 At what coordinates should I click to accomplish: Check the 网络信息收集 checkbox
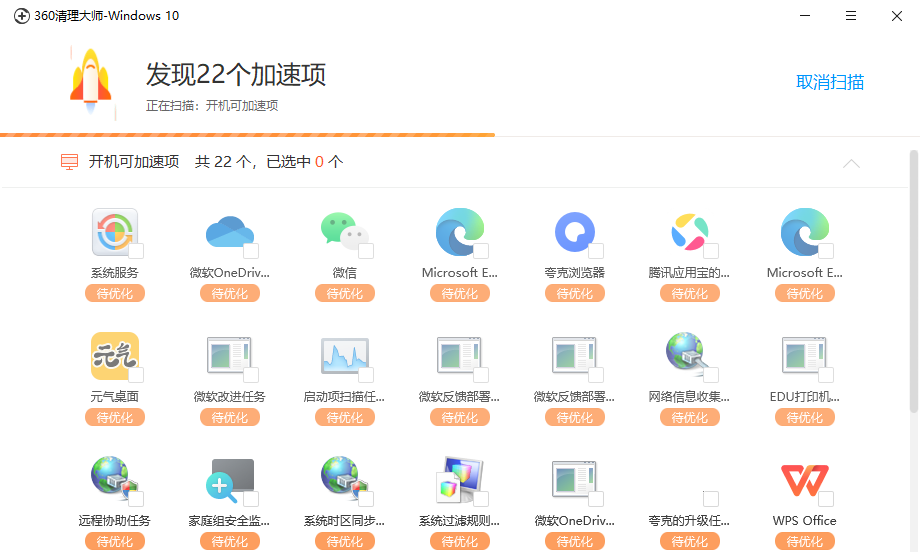[x=711, y=375]
